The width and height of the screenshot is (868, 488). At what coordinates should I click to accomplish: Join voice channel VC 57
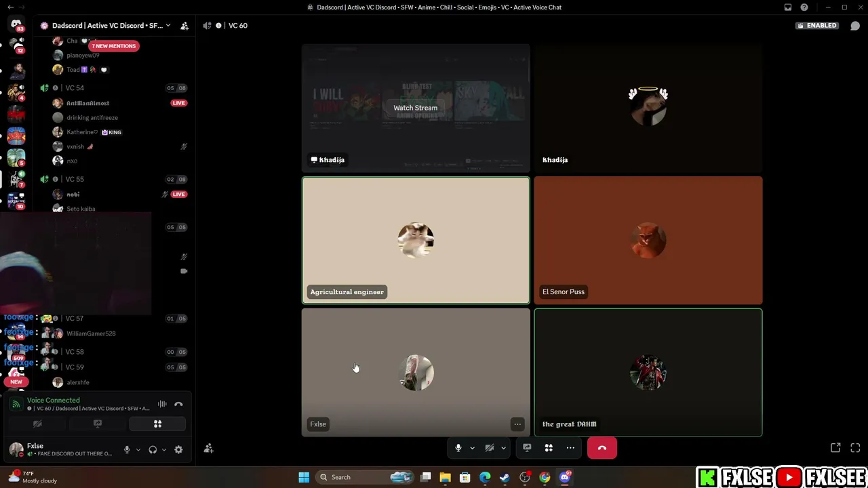75,319
